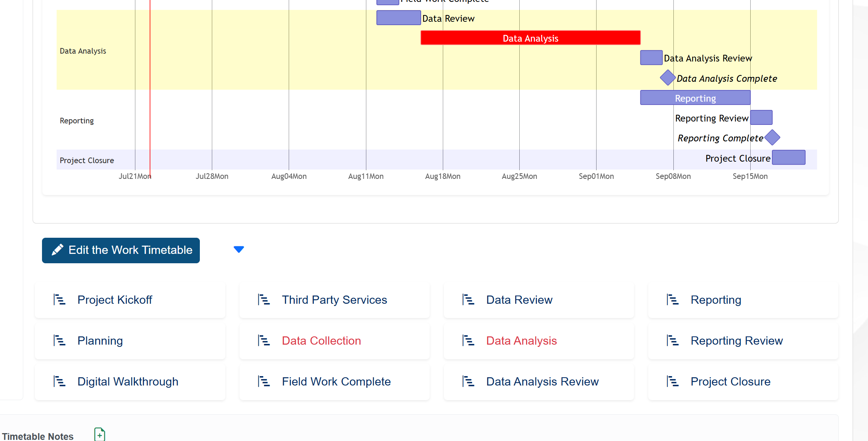Click Gantt icon beside Digital Walkthrough
Viewport: 868px width, 441px height.
pyautogui.click(x=59, y=381)
